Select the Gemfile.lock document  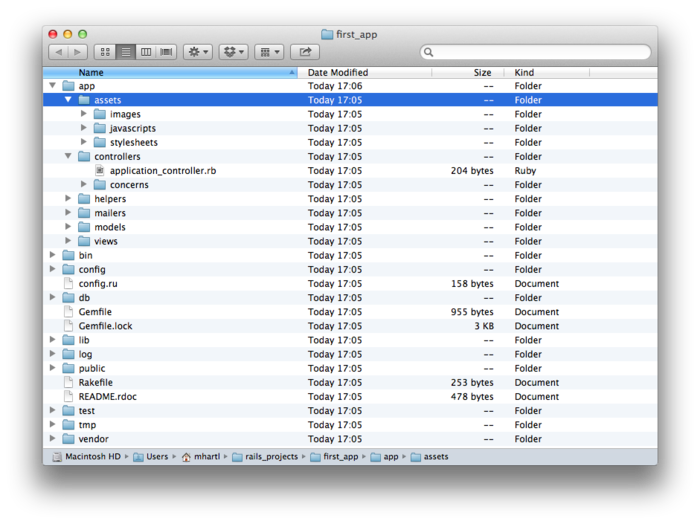pyautogui.click(x=105, y=326)
